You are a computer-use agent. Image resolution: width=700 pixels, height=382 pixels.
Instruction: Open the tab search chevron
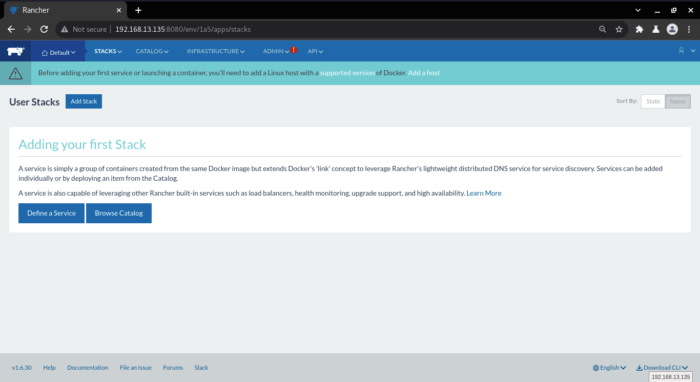click(x=638, y=10)
